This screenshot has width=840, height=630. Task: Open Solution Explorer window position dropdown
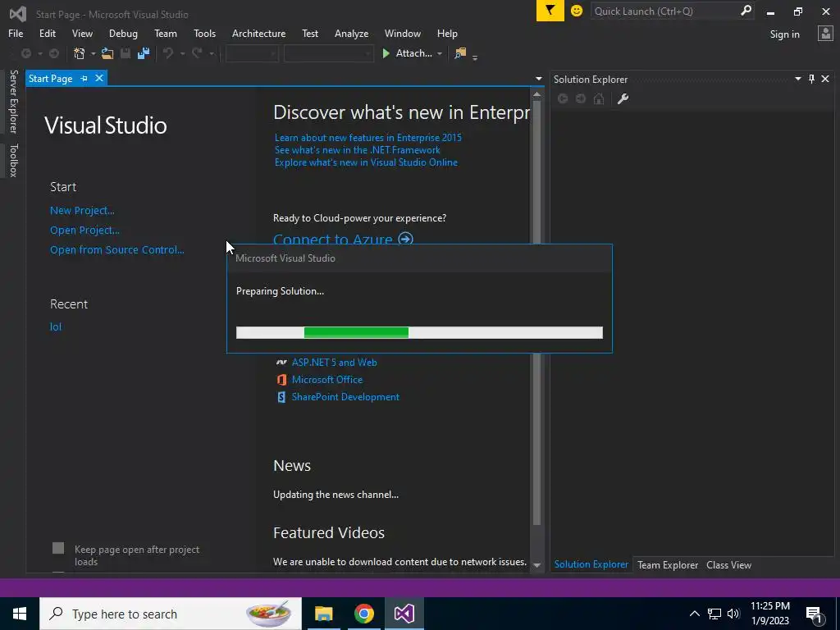(797, 79)
